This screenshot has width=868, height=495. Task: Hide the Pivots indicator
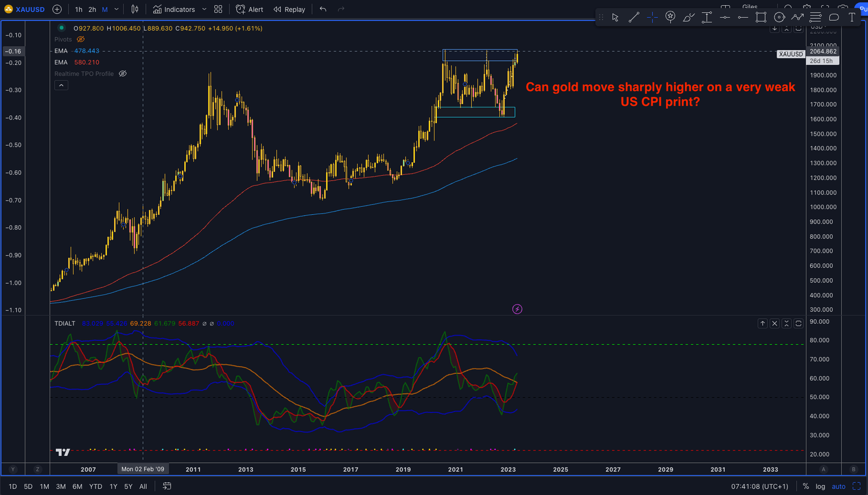point(80,39)
